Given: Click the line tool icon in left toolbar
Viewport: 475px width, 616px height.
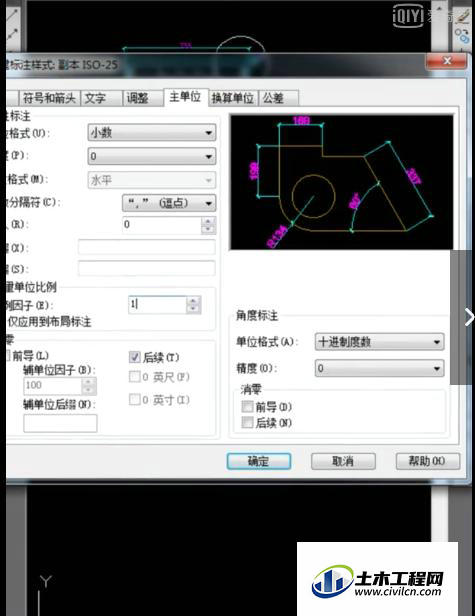Looking at the screenshot, I should point(12,16).
